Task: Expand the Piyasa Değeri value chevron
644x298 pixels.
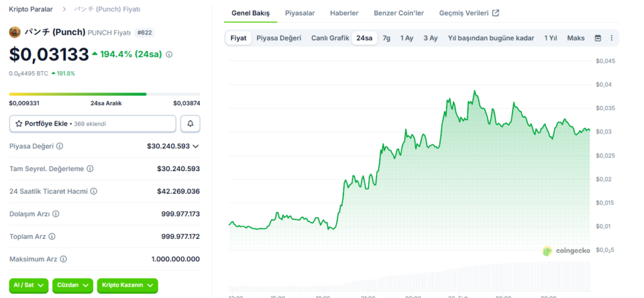Action: [x=196, y=146]
